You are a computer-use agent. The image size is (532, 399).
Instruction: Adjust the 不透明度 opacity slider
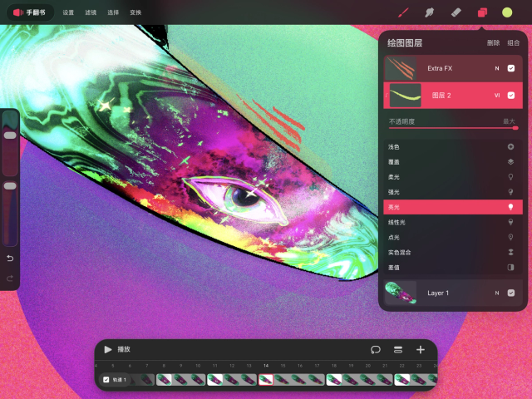pos(453,128)
